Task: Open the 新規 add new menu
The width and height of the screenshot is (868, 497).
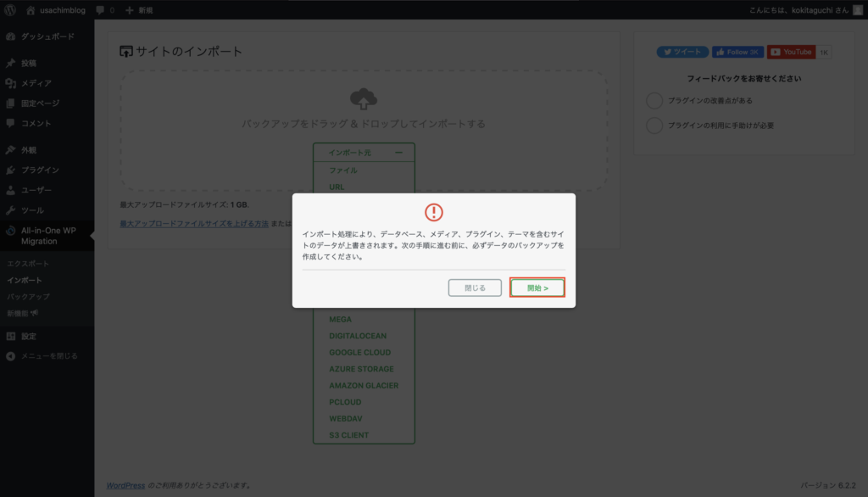Action: pos(139,10)
